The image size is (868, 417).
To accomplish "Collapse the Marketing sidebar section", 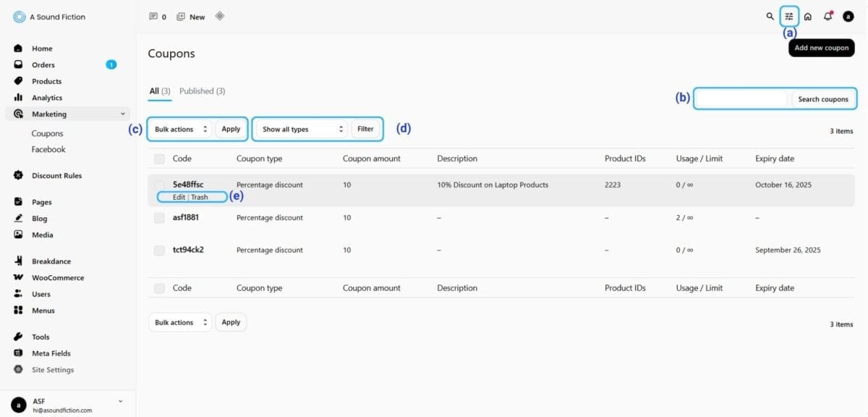I will click(122, 114).
